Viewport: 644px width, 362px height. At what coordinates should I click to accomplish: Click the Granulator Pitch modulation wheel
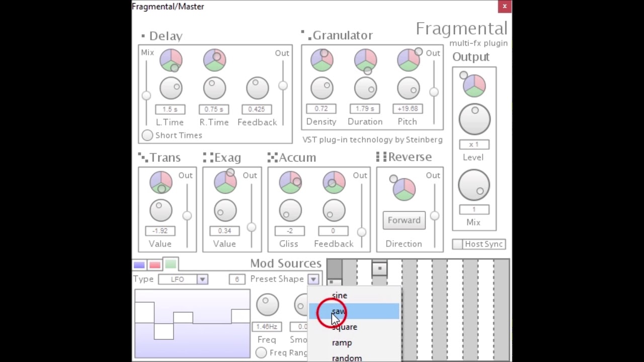click(x=409, y=60)
